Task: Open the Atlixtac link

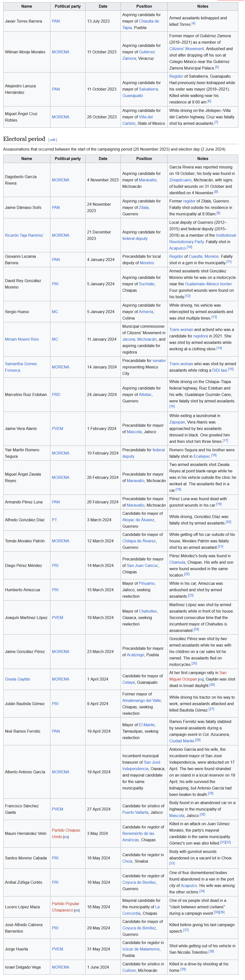Action: pos(145,395)
